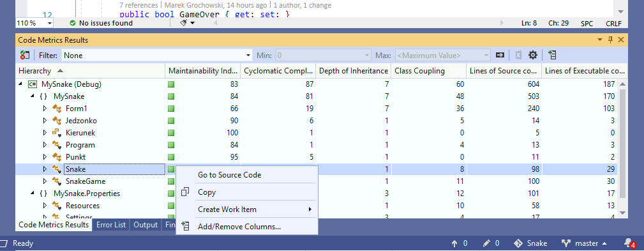This screenshot has height=251, width=644.
Task: Sort by Lines of Source code header
Action: 504,71
